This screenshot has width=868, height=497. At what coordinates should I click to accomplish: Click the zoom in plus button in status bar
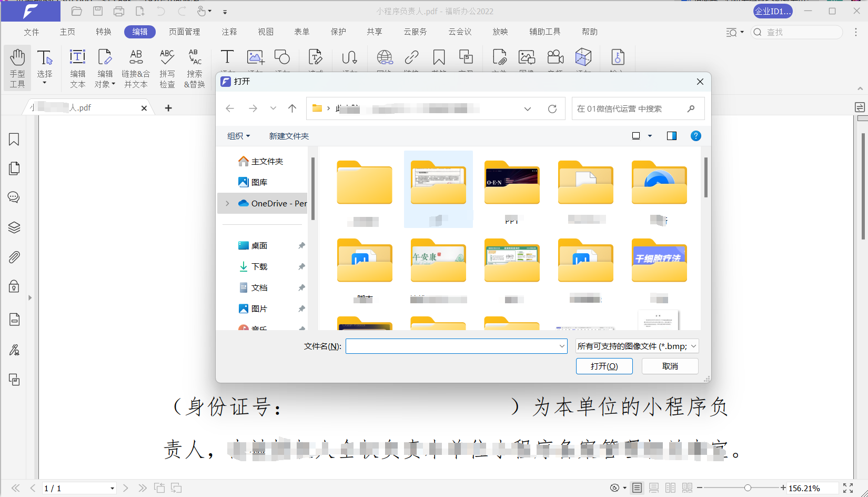click(783, 488)
